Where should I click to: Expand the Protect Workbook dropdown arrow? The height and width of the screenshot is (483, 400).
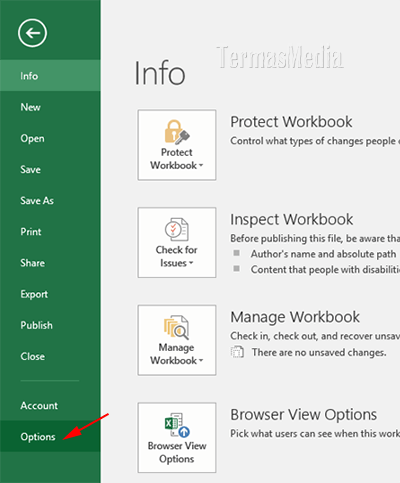coord(201,165)
